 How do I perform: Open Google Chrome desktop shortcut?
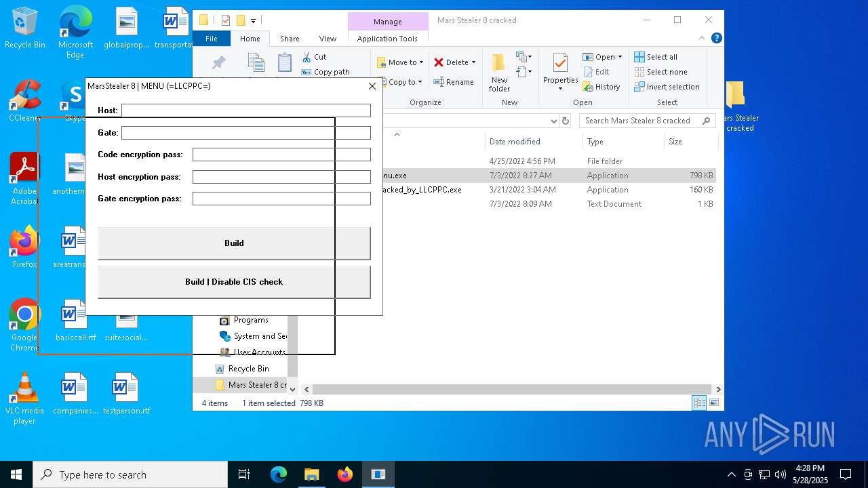tap(25, 325)
